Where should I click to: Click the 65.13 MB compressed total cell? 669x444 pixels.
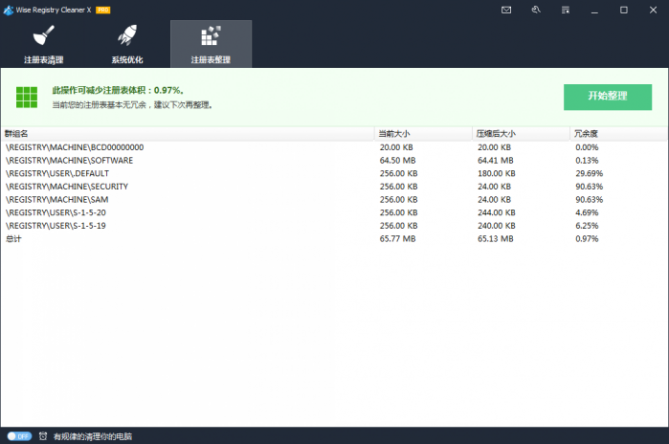pos(495,238)
